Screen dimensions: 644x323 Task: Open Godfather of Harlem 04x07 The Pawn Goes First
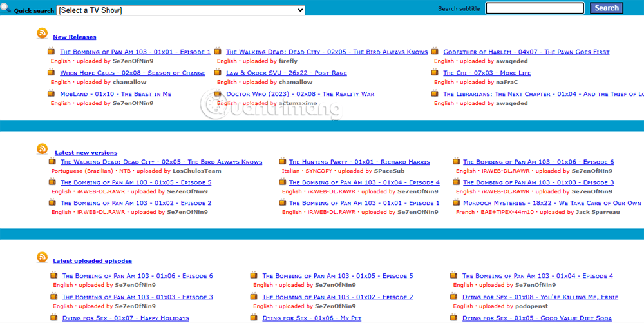coord(526,52)
